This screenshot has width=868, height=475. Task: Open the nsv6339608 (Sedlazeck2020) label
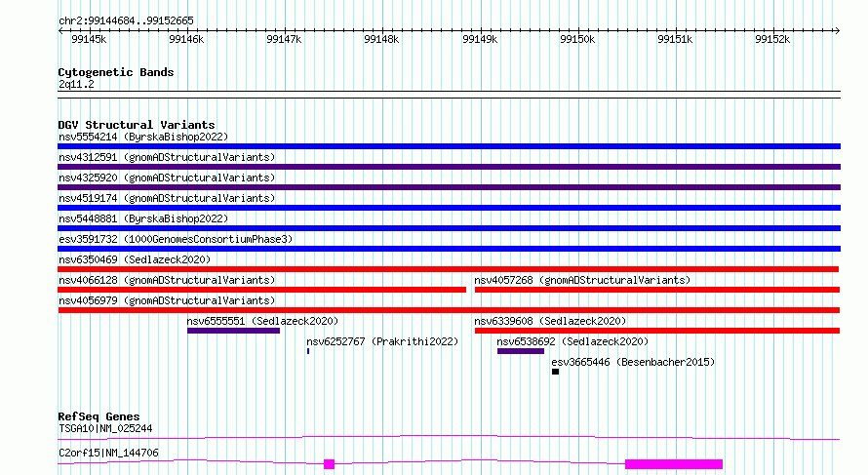pos(550,321)
